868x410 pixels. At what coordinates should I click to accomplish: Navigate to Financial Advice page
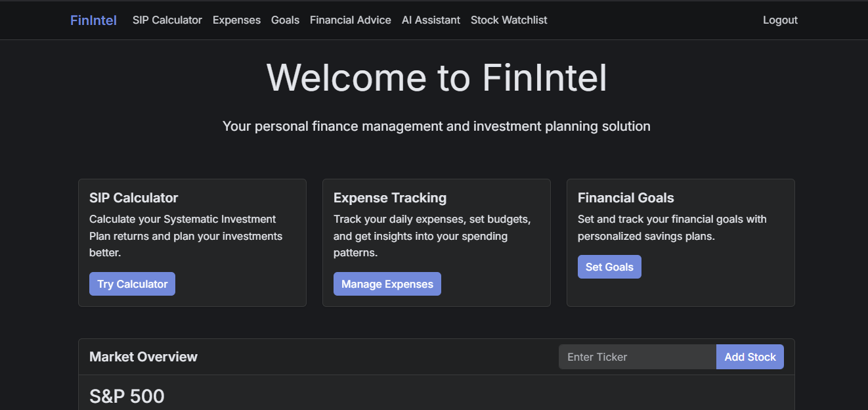click(x=351, y=20)
